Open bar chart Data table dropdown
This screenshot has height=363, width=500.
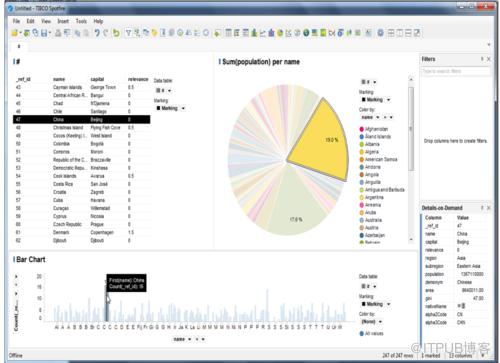(x=369, y=286)
